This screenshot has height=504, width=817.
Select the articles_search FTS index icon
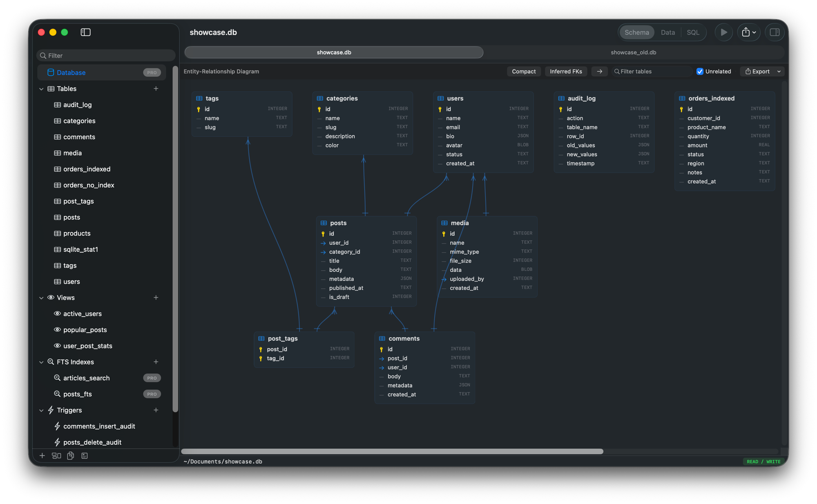[x=57, y=377]
